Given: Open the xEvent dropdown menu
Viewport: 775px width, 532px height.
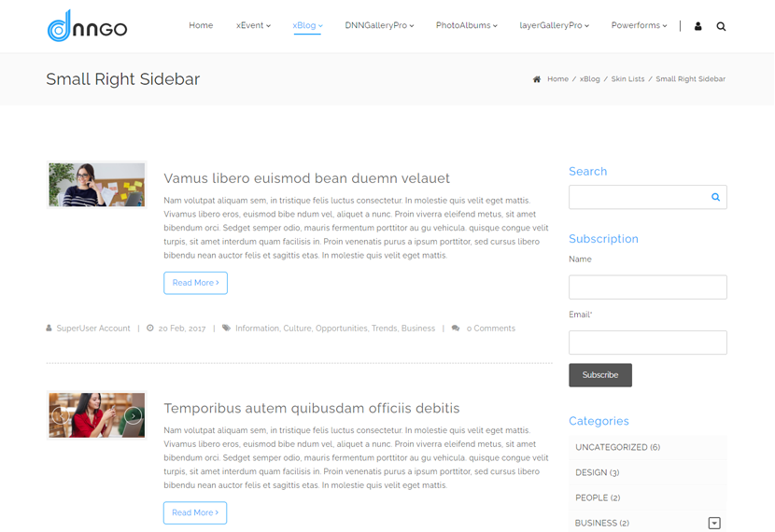Looking at the screenshot, I should (253, 26).
